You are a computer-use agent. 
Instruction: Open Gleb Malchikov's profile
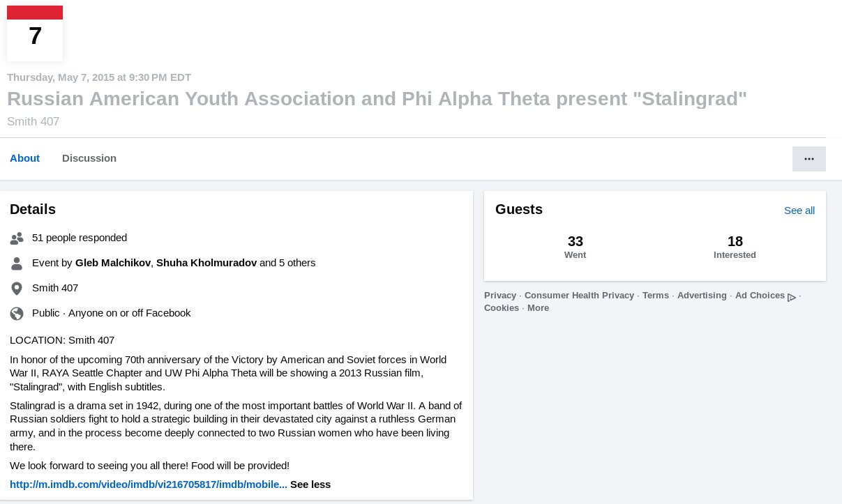[x=113, y=263]
